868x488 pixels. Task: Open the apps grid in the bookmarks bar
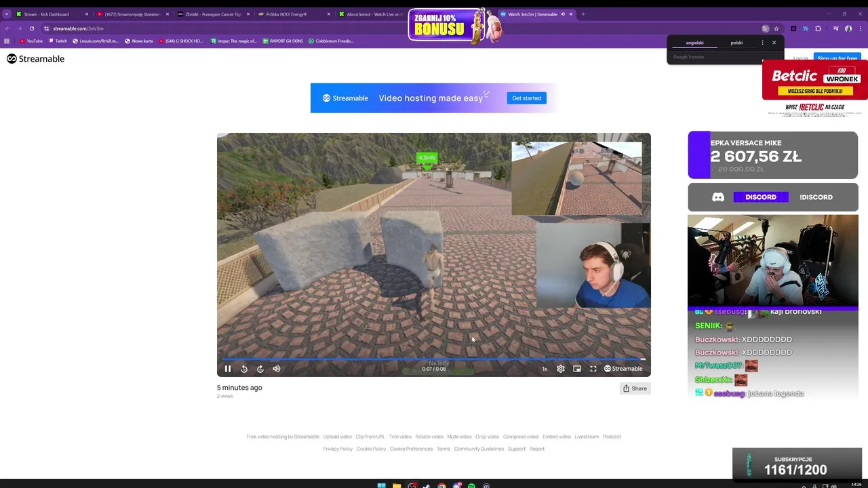pos(7,41)
